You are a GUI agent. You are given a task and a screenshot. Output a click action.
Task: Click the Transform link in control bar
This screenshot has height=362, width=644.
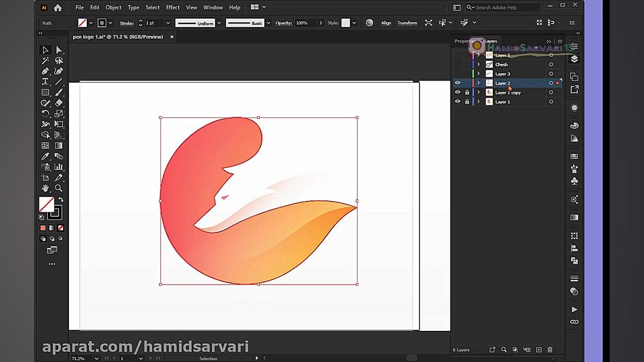(407, 23)
